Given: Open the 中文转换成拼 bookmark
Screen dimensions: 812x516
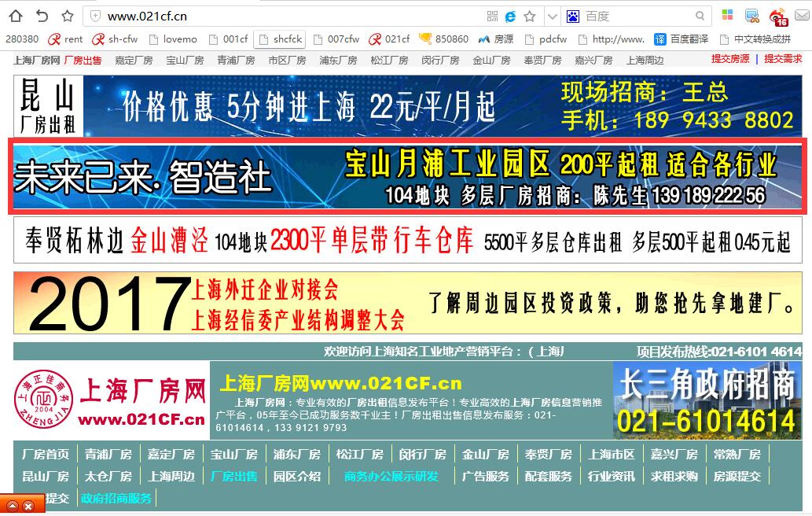Looking at the screenshot, I should (x=755, y=39).
